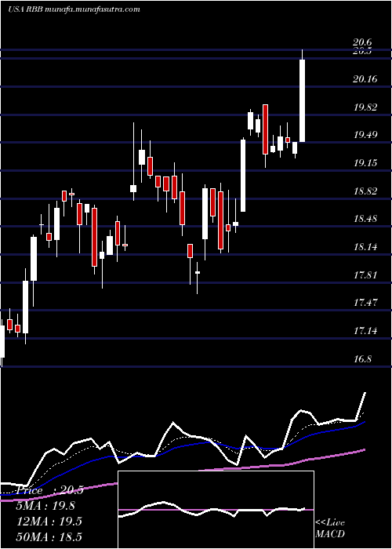The width and height of the screenshot is (392, 549).
Task: Click the 17.47 price axis label
Action: pos(365,303)
